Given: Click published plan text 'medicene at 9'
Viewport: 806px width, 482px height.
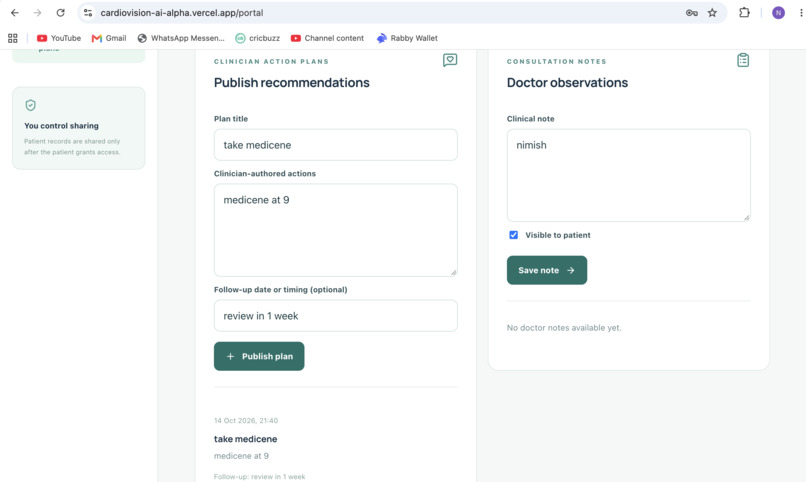Looking at the screenshot, I should click(x=241, y=456).
